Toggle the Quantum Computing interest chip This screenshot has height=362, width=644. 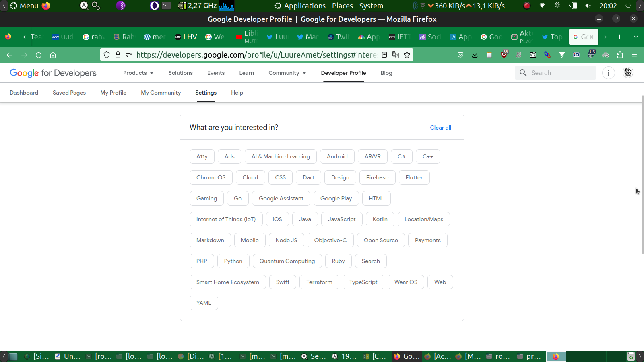[x=287, y=261]
